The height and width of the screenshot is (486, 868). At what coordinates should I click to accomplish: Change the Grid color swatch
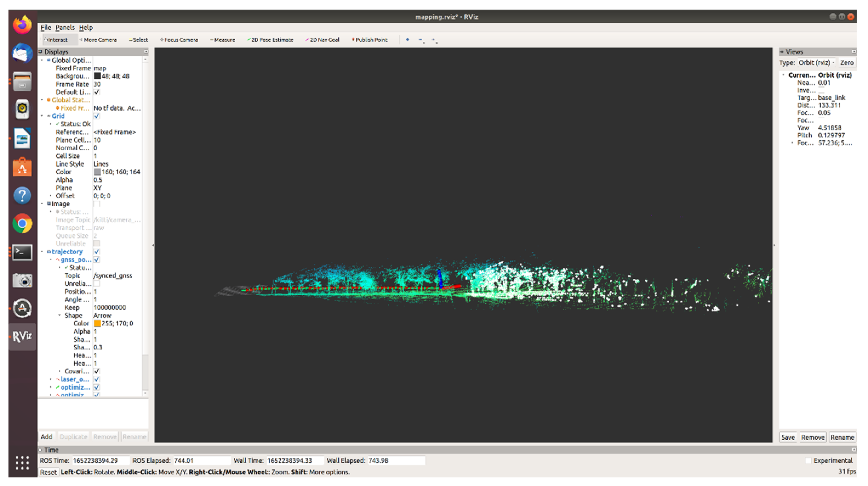tap(97, 171)
